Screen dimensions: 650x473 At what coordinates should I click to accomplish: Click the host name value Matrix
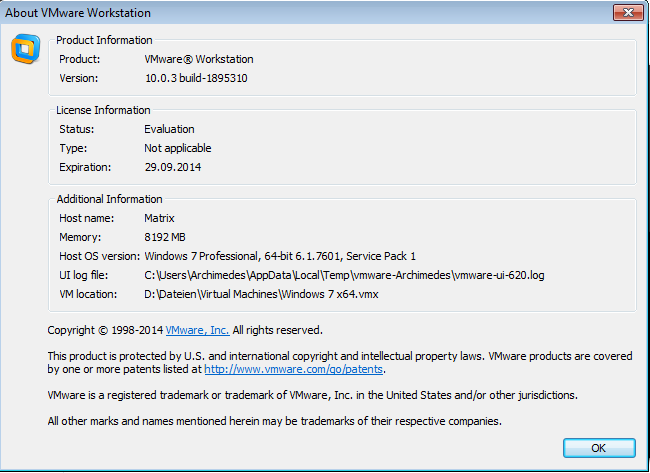pos(160,218)
